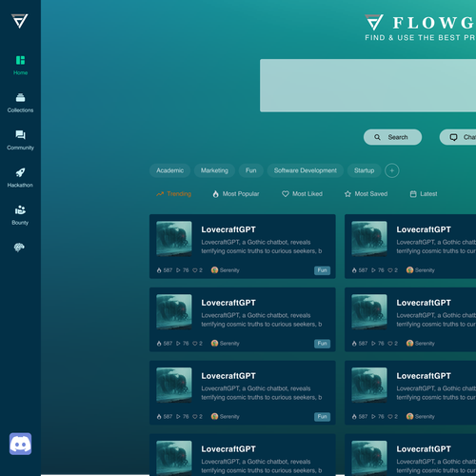Click the play count icon on the first card
The image size is (476, 476).
coord(178,270)
